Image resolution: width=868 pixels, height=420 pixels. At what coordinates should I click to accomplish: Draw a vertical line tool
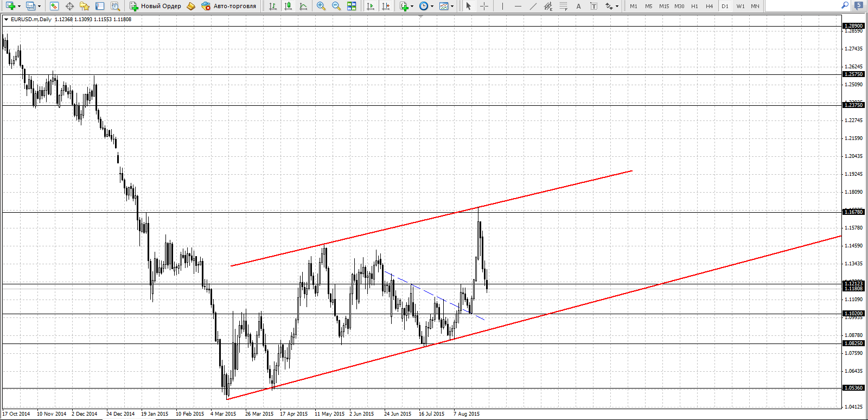pos(502,6)
